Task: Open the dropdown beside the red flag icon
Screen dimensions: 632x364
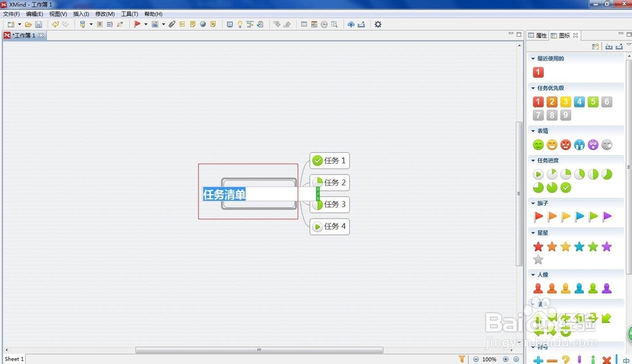Action: click(x=145, y=24)
